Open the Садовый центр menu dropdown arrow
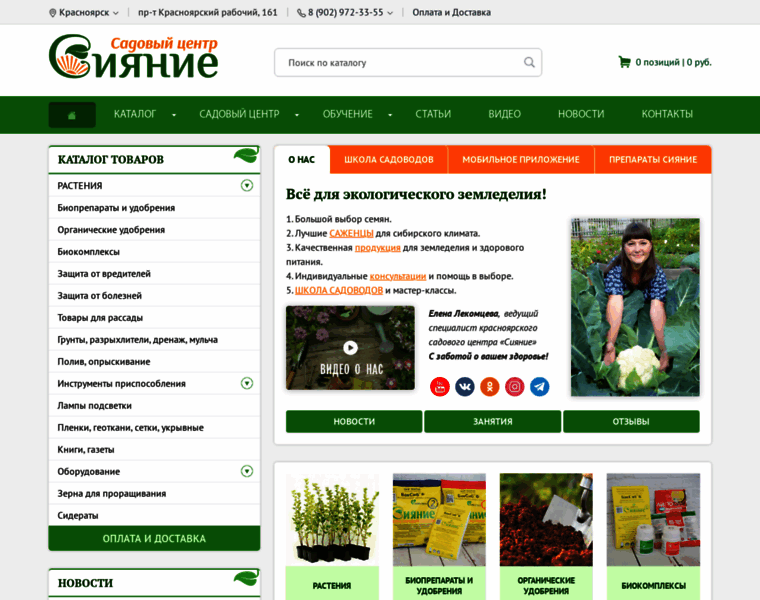Screen dimensions: 760x600 point(297,115)
